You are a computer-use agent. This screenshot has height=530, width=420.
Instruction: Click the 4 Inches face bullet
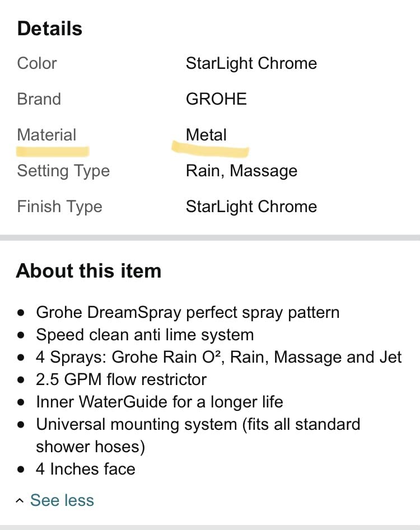click(x=85, y=469)
